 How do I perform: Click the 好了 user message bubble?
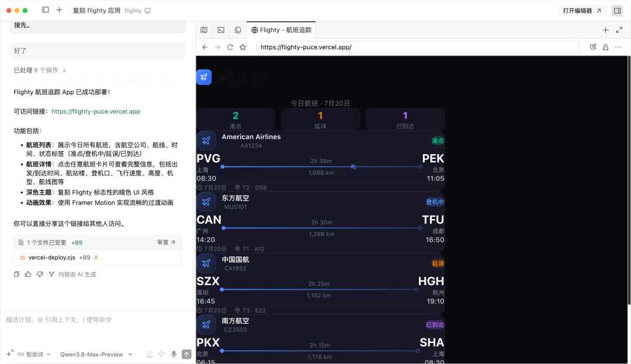tap(98, 51)
